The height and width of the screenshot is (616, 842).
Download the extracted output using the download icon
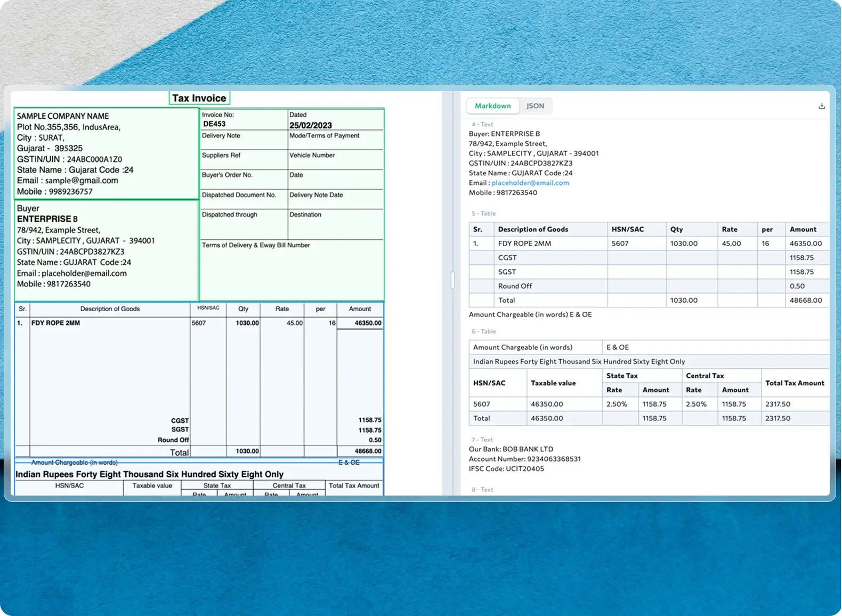point(821,106)
